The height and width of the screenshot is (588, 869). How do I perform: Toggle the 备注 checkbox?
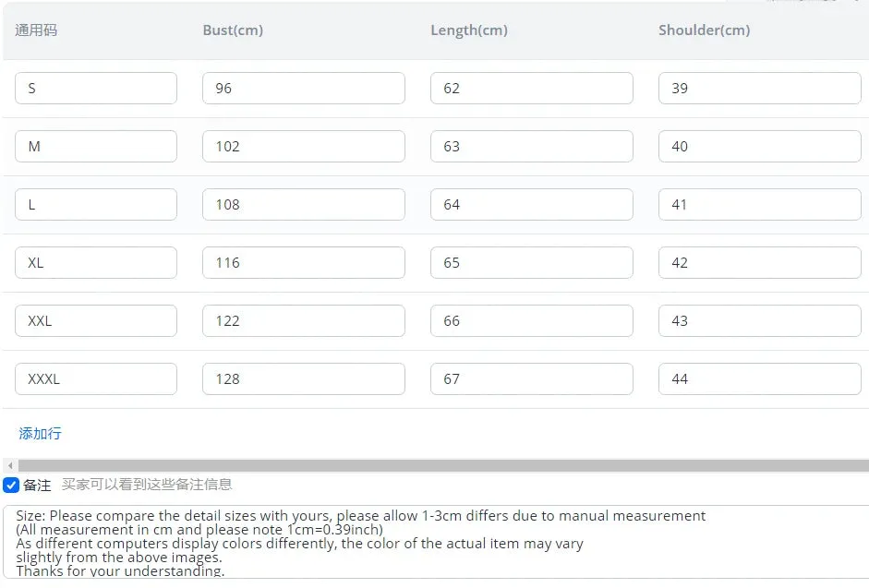[11, 486]
